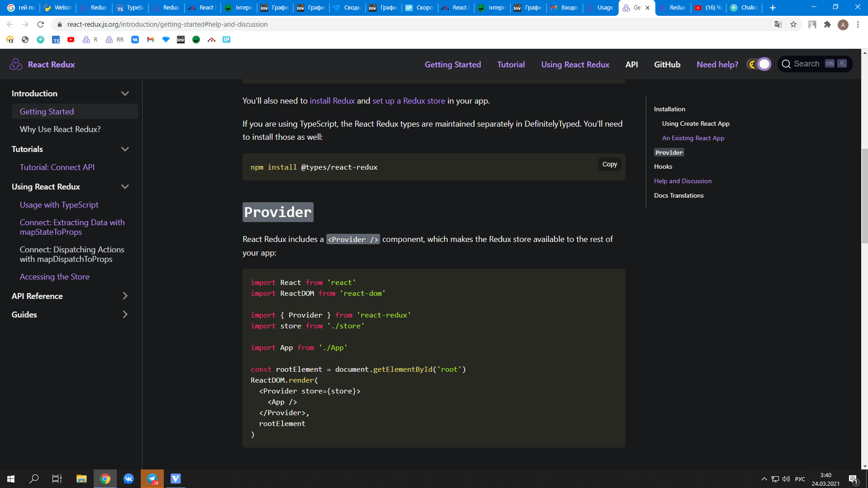Open the GitHub navbar link

point(667,64)
